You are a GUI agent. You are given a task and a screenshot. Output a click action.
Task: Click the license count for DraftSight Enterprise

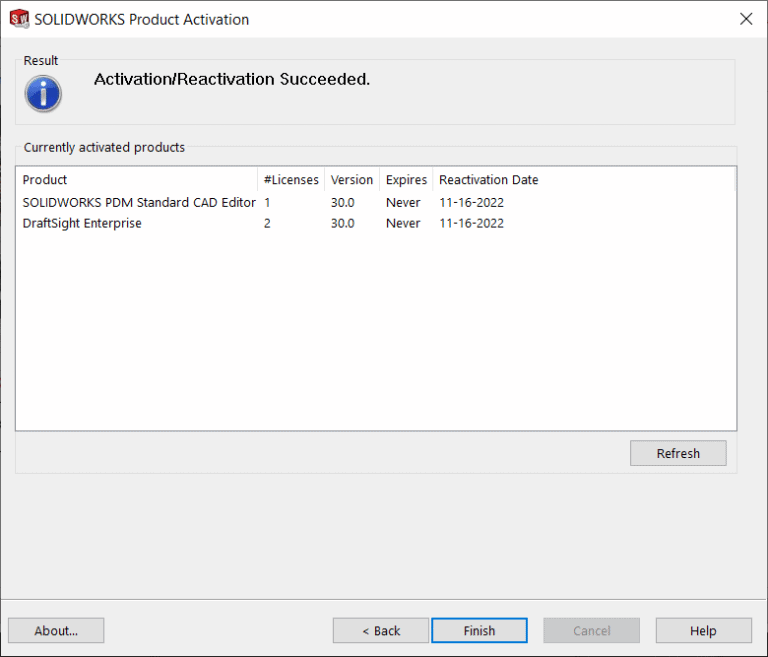[267, 223]
